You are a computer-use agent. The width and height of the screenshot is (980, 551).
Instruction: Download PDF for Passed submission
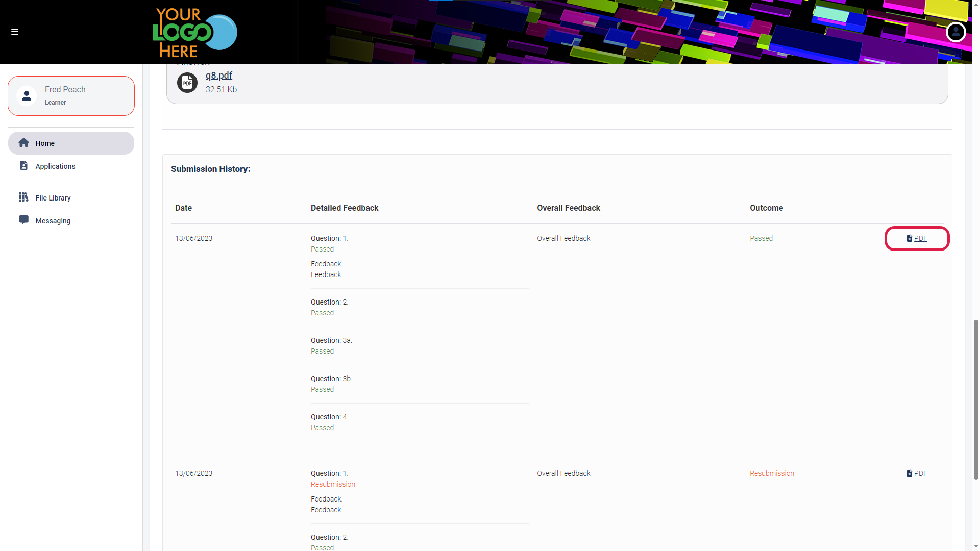pyautogui.click(x=920, y=238)
